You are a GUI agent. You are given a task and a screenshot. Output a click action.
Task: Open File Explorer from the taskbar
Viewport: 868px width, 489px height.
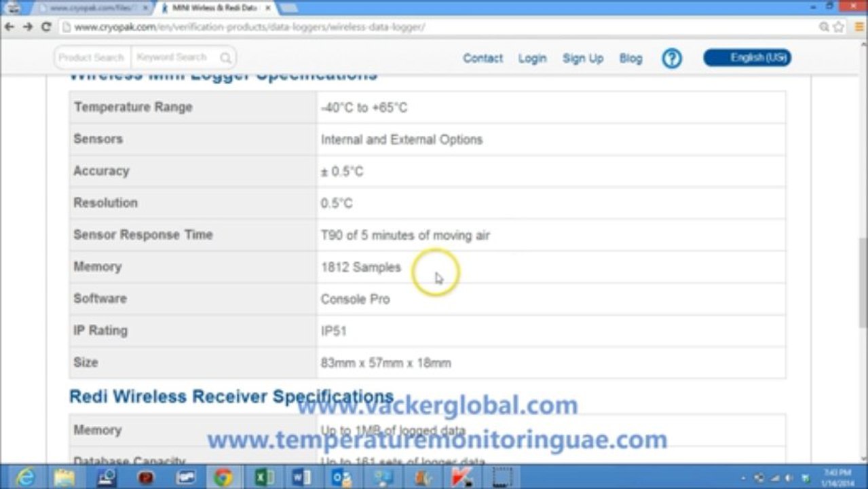64,477
